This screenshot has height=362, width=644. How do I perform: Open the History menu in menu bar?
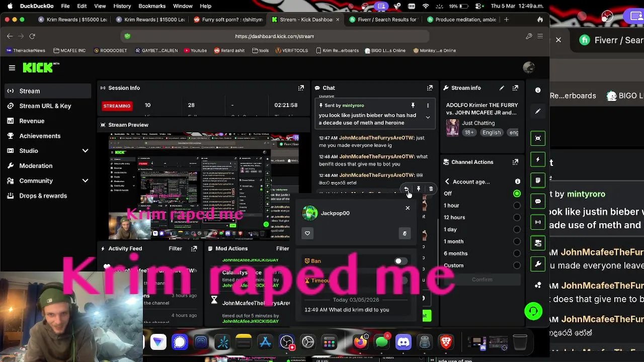(x=122, y=6)
